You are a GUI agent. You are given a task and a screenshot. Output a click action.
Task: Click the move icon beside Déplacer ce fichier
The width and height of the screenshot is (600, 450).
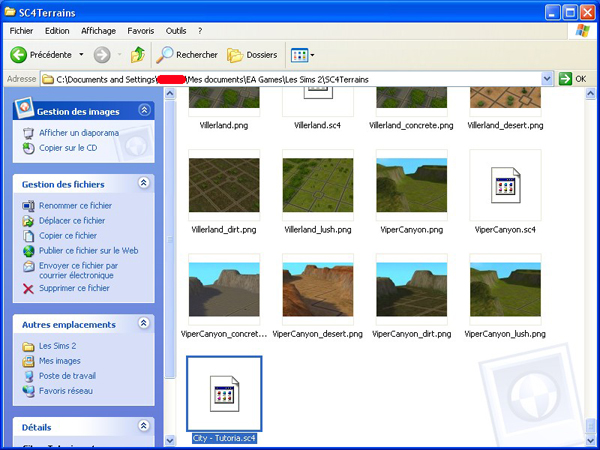tap(28, 221)
